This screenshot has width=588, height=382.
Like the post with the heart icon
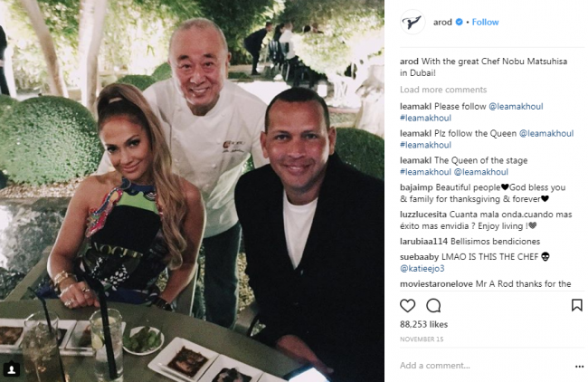[x=408, y=305]
